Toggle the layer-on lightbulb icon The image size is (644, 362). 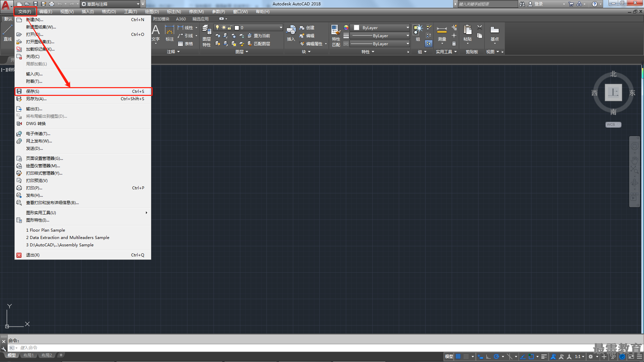pos(217,27)
